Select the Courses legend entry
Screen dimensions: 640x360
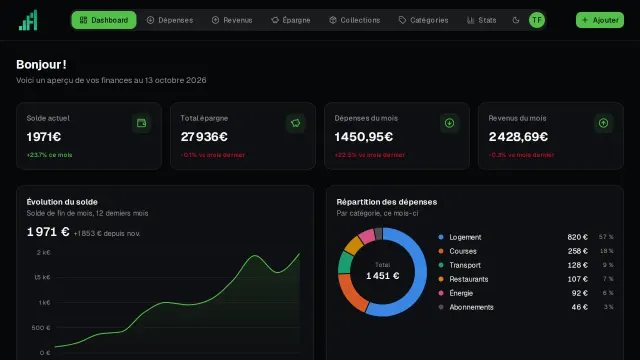pos(526,251)
